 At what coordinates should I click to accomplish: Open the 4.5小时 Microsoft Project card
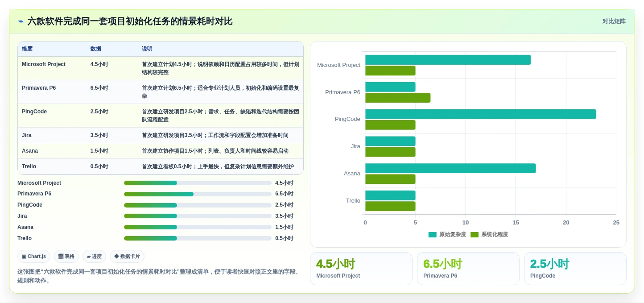pyautogui.click(x=361, y=269)
